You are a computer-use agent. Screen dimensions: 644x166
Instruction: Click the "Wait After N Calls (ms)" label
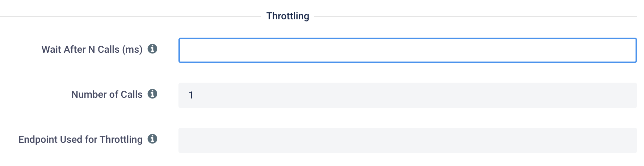pos(92,50)
